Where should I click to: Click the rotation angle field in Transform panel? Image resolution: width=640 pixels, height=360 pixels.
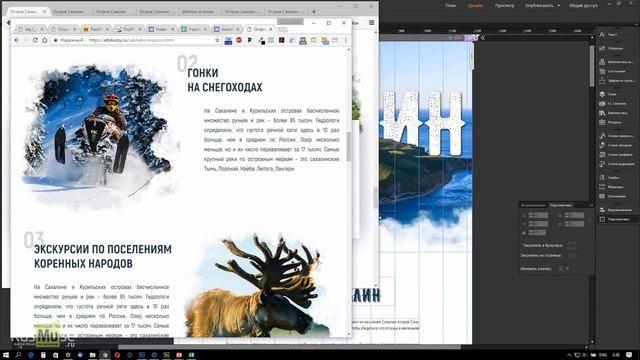point(537,232)
